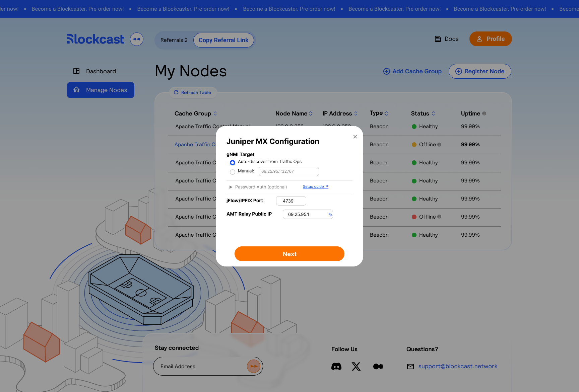Viewport: 579px width, 392px height.
Task: Expand Password Auth (optional) section
Action: coord(258,187)
